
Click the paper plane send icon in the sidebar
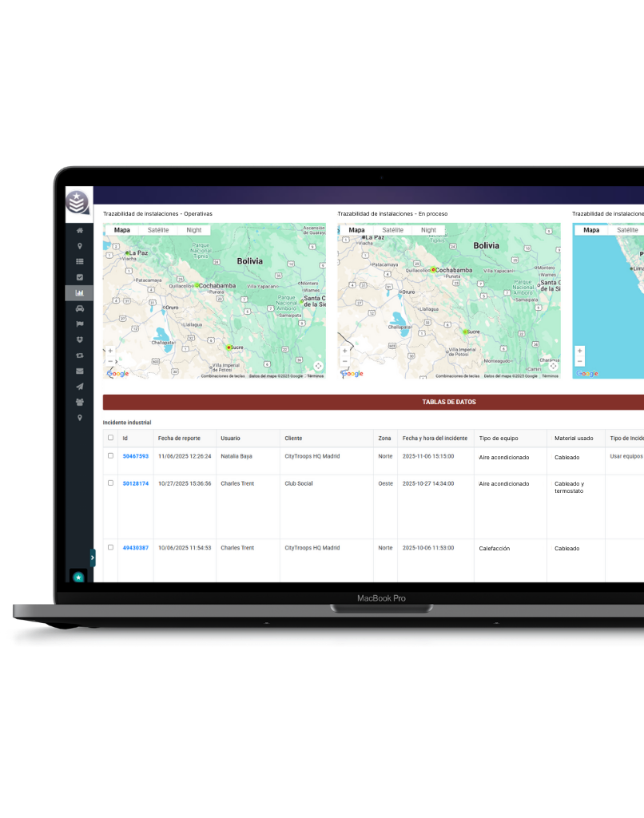80,387
